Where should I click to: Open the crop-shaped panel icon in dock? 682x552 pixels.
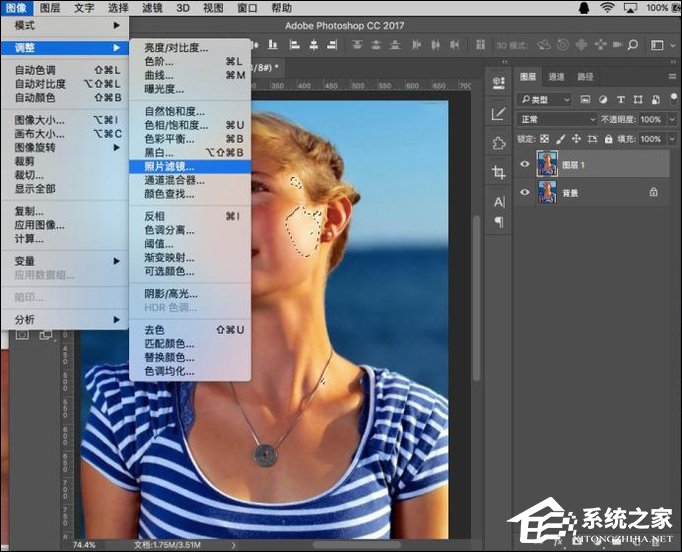click(x=498, y=172)
